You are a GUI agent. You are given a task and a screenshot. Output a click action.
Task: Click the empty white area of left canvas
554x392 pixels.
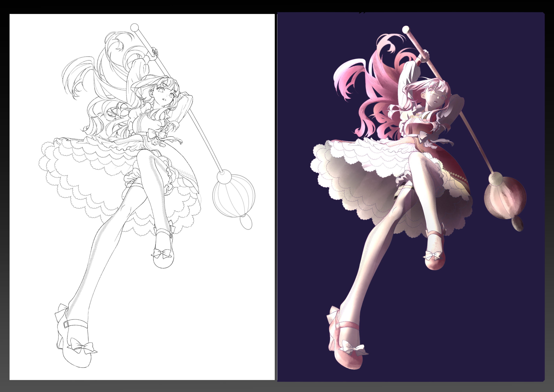217,314
